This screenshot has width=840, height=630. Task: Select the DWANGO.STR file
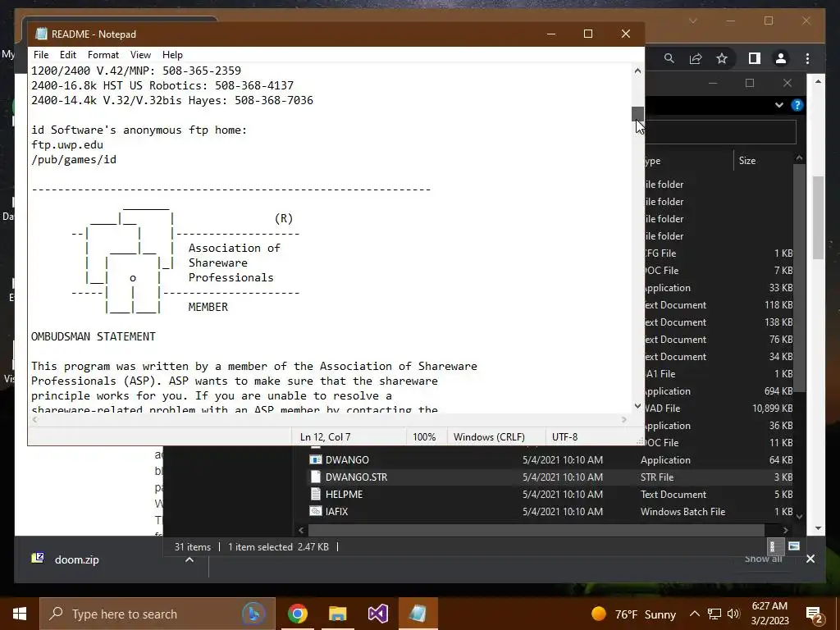[356, 477]
